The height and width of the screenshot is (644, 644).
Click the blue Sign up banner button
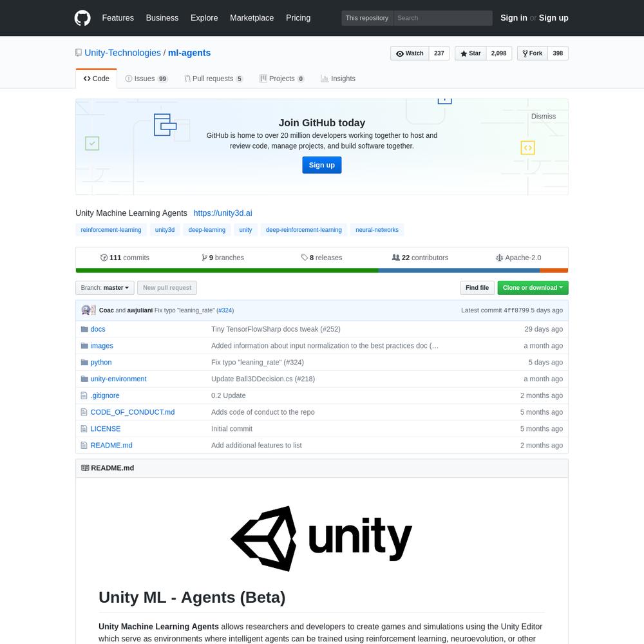pos(322,165)
